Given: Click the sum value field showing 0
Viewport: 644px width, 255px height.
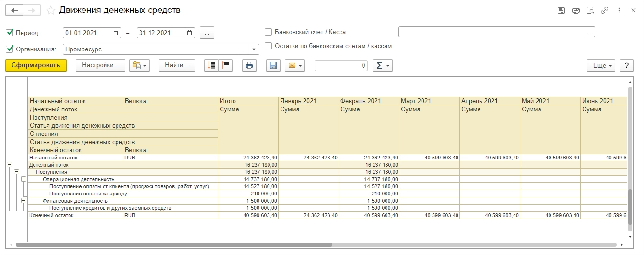Looking at the screenshot, I should click(x=341, y=65).
